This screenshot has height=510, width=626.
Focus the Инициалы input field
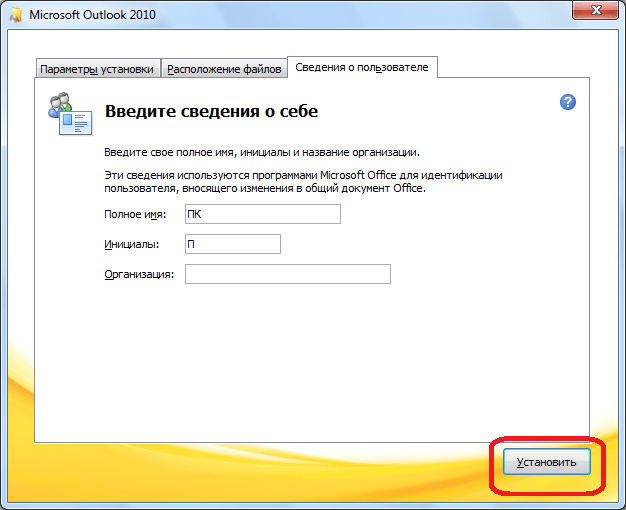tap(233, 244)
